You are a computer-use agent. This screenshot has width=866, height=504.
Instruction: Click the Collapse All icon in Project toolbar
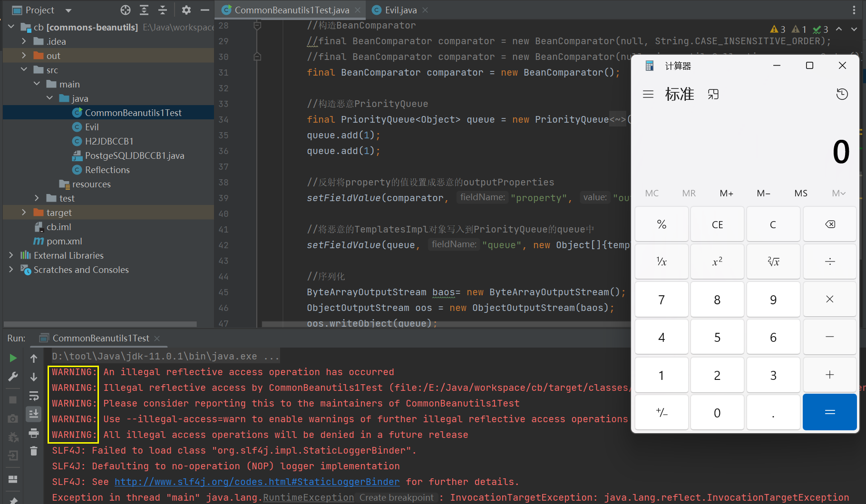pyautogui.click(x=163, y=10)
